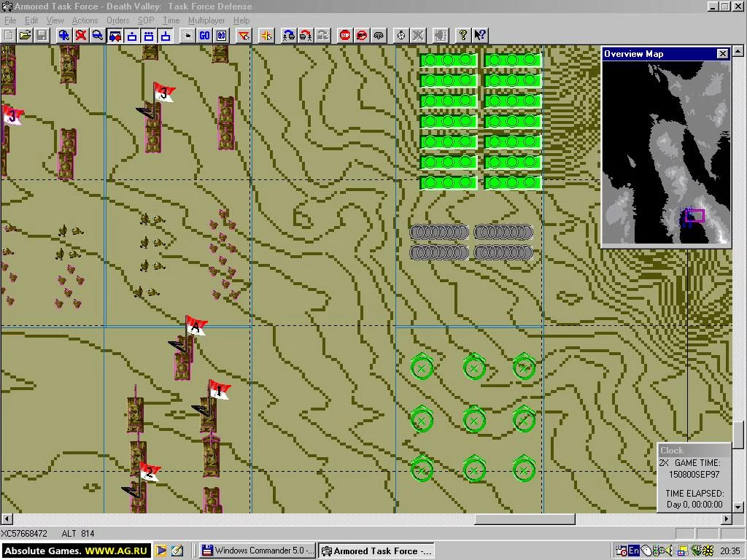Click the grayed crossed-out toolbar icon
Image resolution: width=747 pixels, height=560 pixels.
click(418, 35)
